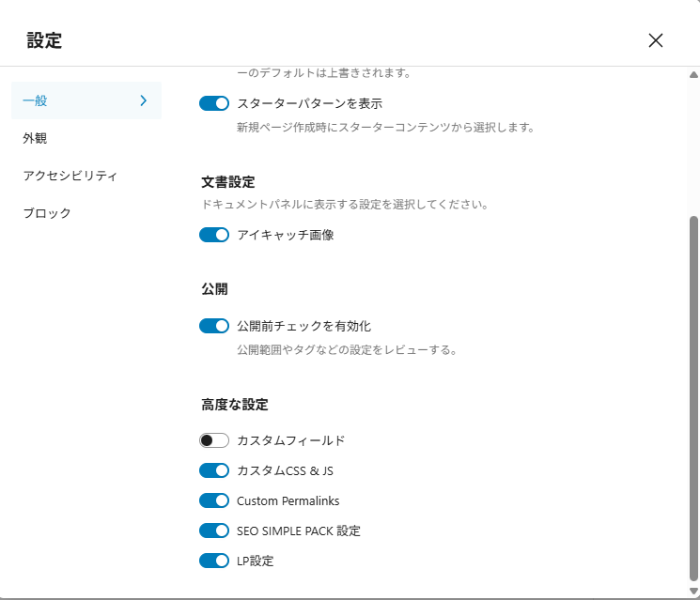
Task: Switch to the アクセシビリティ tab
Action: click(70, 176)
